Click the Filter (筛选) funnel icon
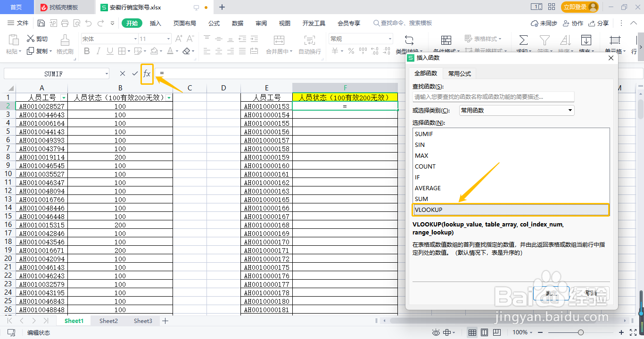Image resolution: width=644 pixels, height=339 pixels. 545,40
